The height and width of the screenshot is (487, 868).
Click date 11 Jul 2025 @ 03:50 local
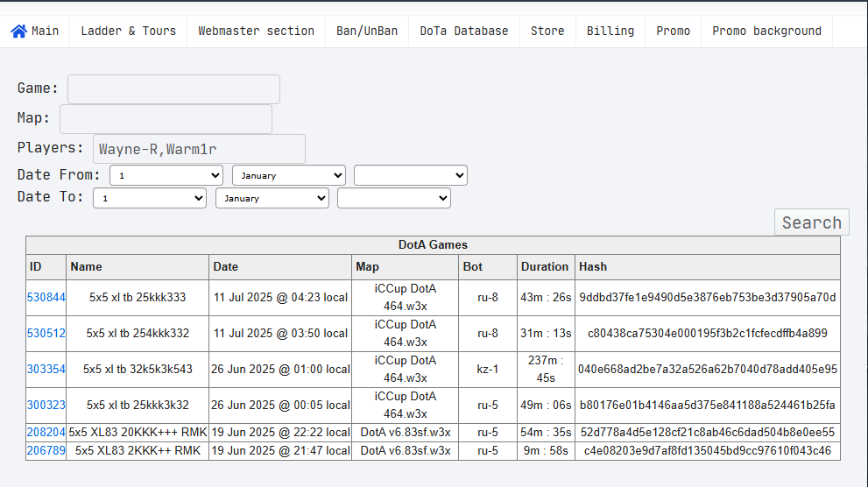(280, 333)
